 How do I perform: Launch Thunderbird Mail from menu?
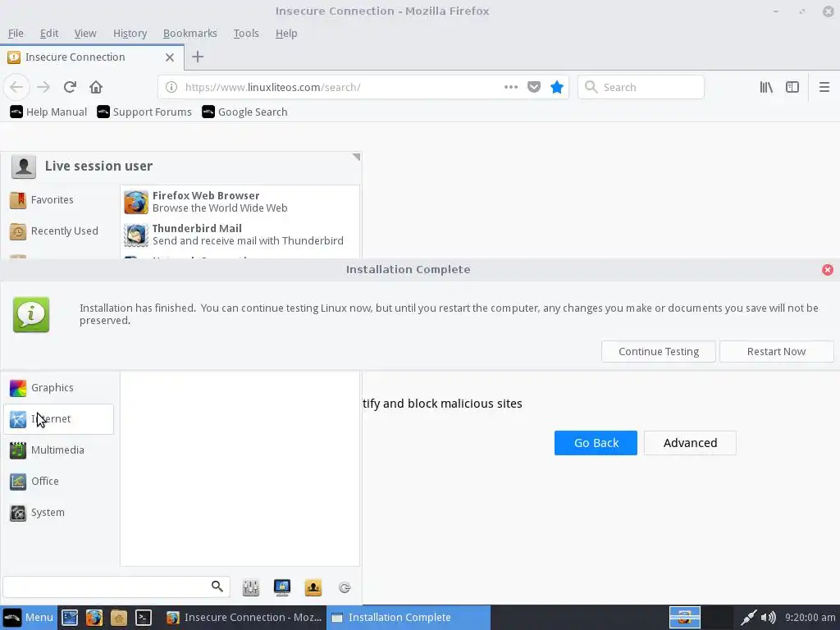240,235
